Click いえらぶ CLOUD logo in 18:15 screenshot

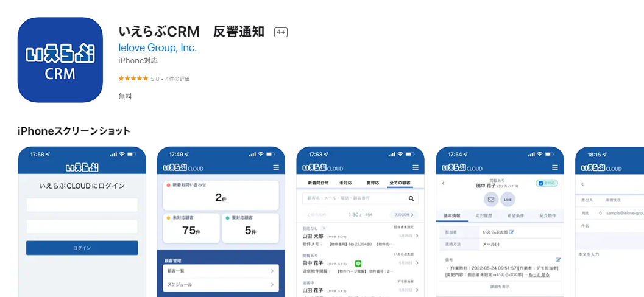coord(601,167)
